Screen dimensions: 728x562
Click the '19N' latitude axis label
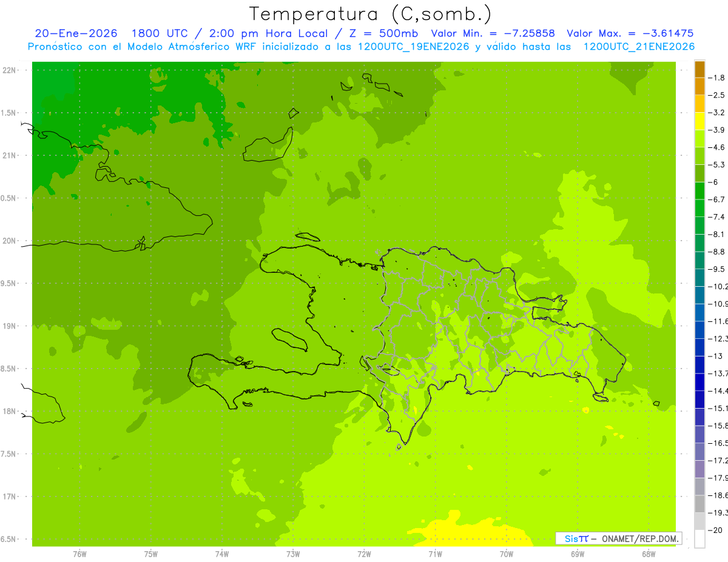(x=10, y=326)
